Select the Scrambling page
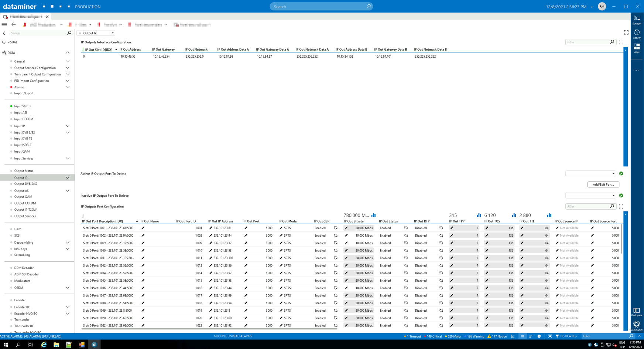Screen dimensions: 644x349 [x=22, y=255]
